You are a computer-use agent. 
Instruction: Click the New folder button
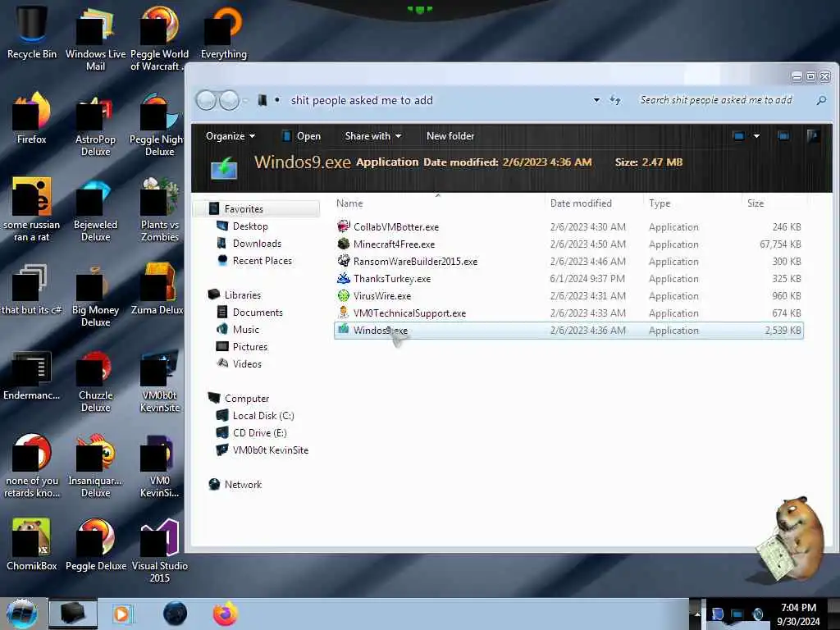[450, 136]
